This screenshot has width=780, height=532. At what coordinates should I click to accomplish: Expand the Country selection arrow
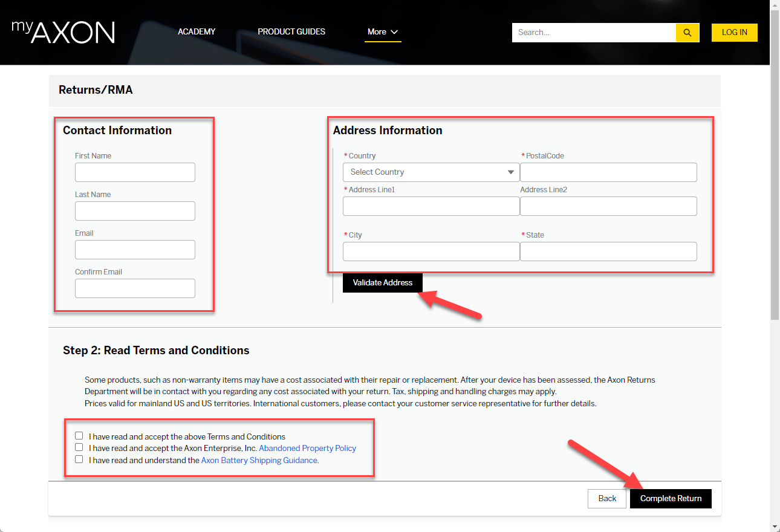pos(510,172)
